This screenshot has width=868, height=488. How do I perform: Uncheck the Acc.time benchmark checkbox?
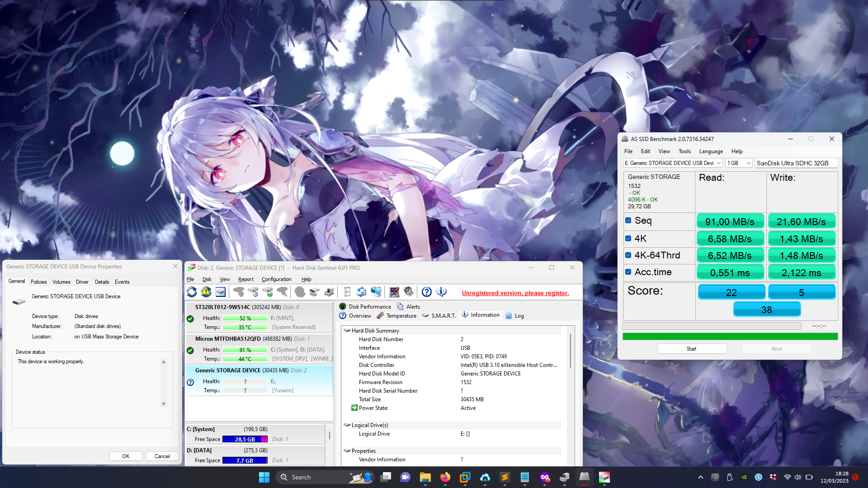click(x=628, y=272)
